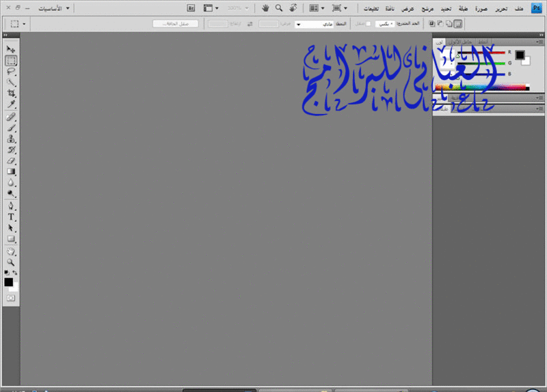Select the Clone Stamp tool
The width and height of the screenshot is (547, 392).
click(x=11, y=139)
